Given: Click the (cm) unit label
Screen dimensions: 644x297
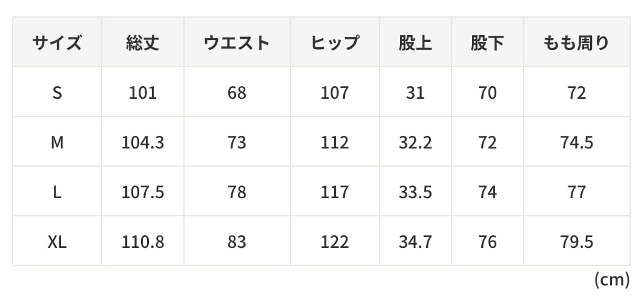Looking at the screenshot, I should (x=612, y=279).
